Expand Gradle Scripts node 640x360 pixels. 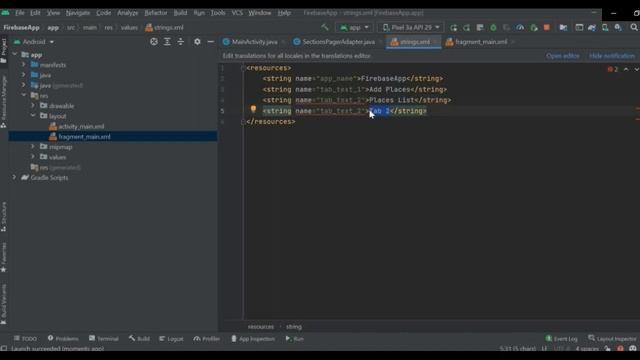tap(15, 177)
